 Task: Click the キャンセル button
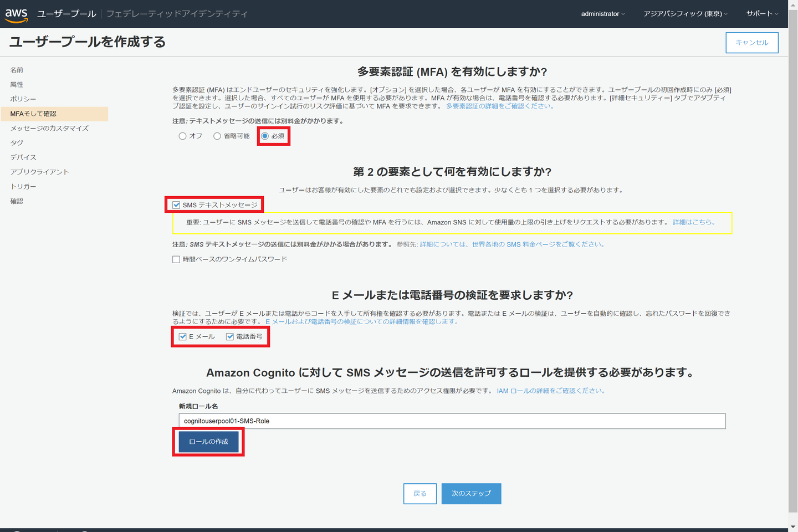coord(752,43)
